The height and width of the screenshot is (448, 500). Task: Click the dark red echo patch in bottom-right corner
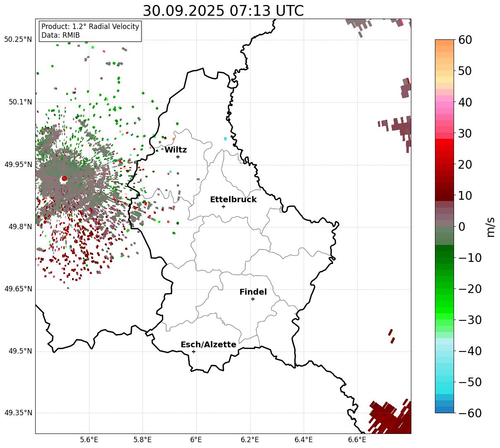pyautogui.click(x=391, y=418)
